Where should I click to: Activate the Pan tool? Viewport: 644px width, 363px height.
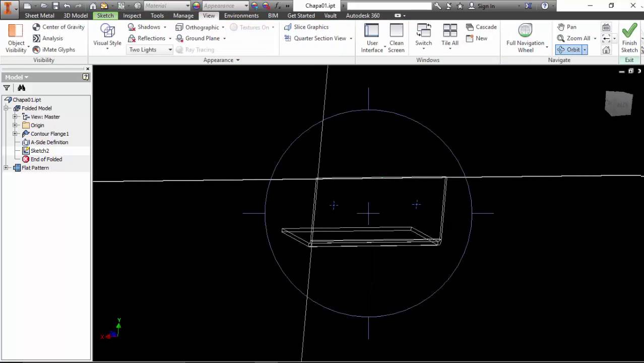point(566,27)
